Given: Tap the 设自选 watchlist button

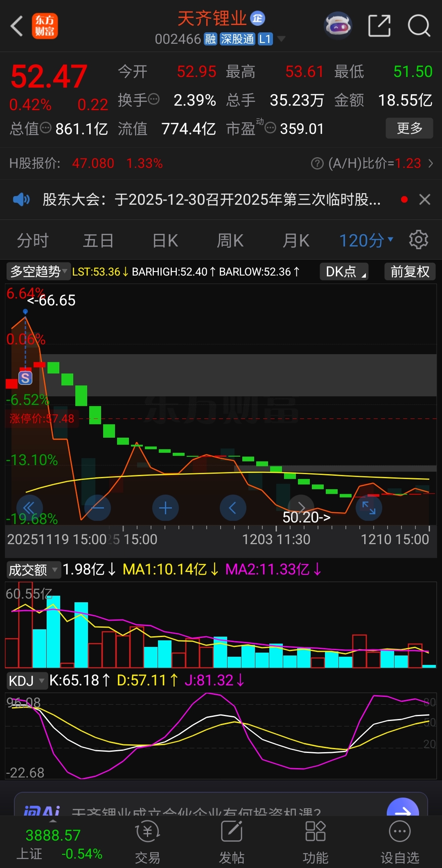Looking at the screenshot, I should (400, 843).
